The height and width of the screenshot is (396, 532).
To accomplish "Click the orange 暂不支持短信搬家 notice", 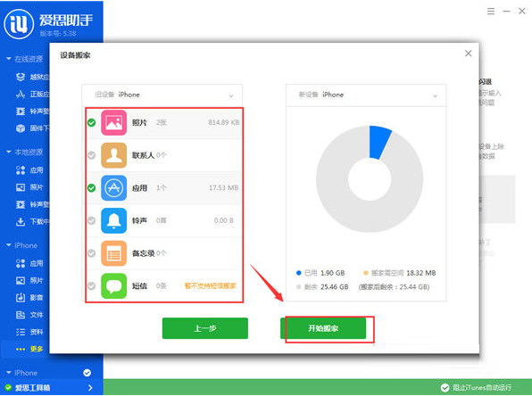I will [x=210, y=285].
